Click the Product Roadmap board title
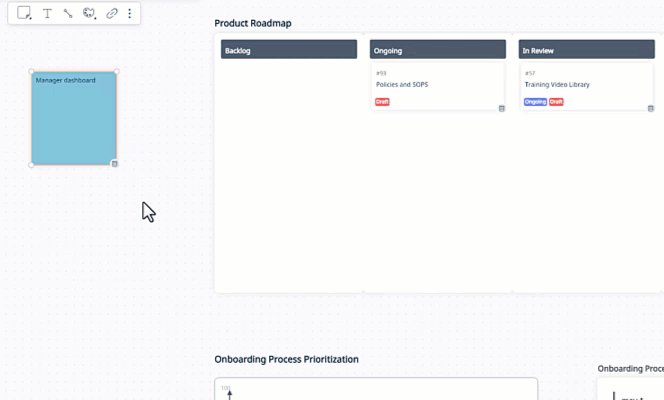664x400 pixels. pyautogui.click(x=253, y=23)
